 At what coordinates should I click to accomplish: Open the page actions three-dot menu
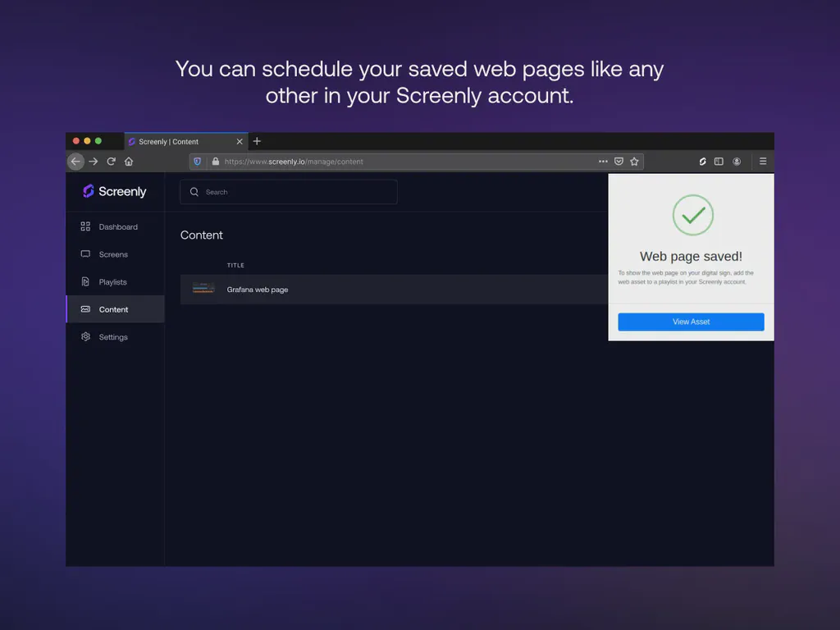tap(603, 162)
